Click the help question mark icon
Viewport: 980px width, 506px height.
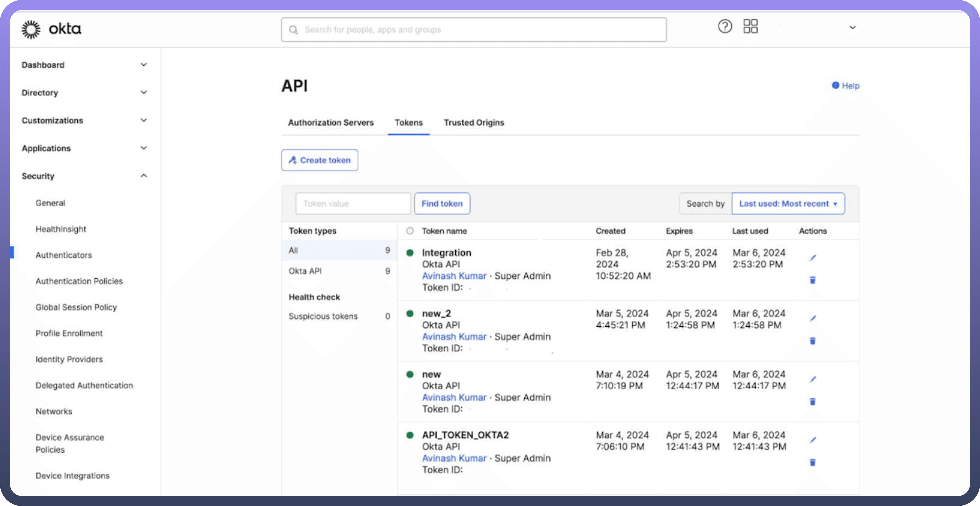725,27
